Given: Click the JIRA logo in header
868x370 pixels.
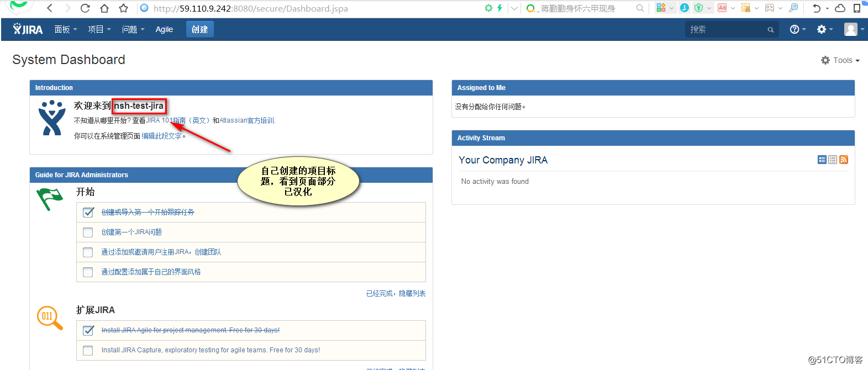Looking at the screenshot, I should tap(28, 29).
